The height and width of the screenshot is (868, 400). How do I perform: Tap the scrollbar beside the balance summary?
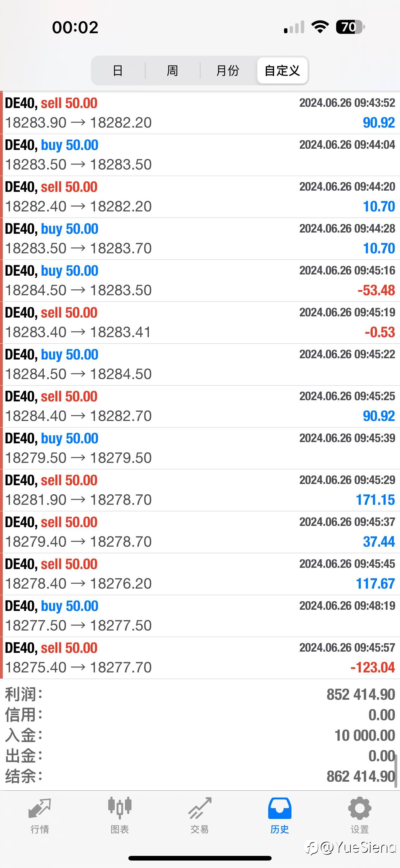(x=396, y=771)
